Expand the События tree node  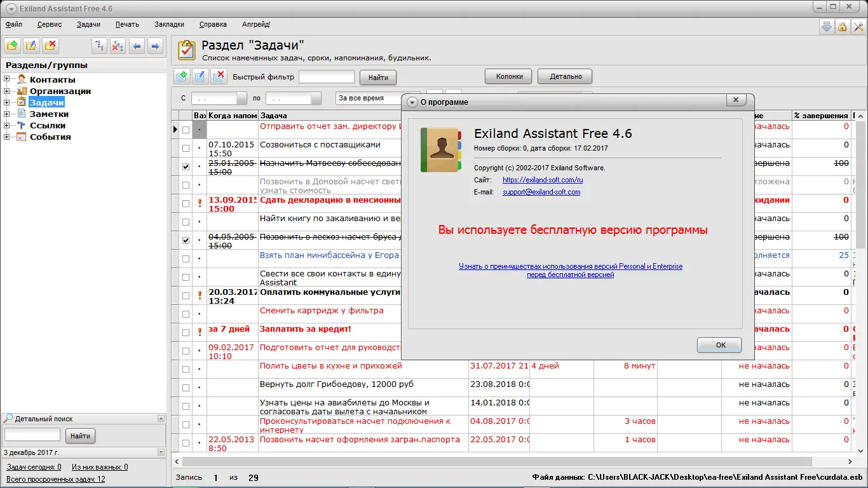[7, 137]
